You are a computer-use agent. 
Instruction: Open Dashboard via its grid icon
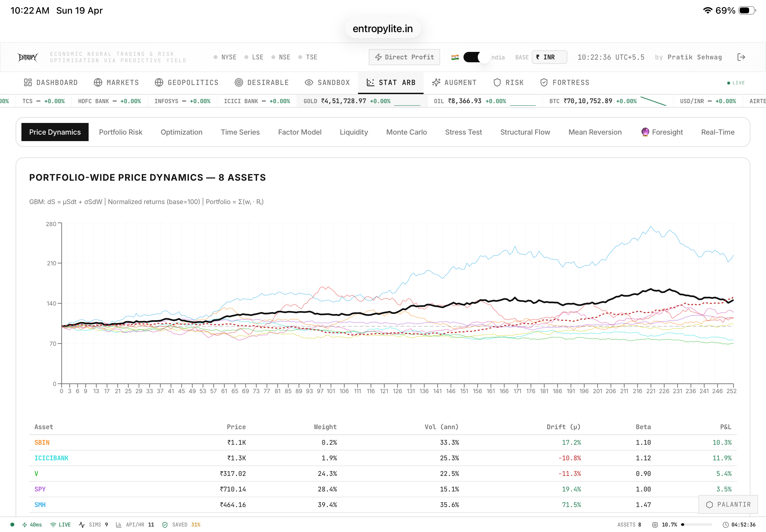point(28,82)
